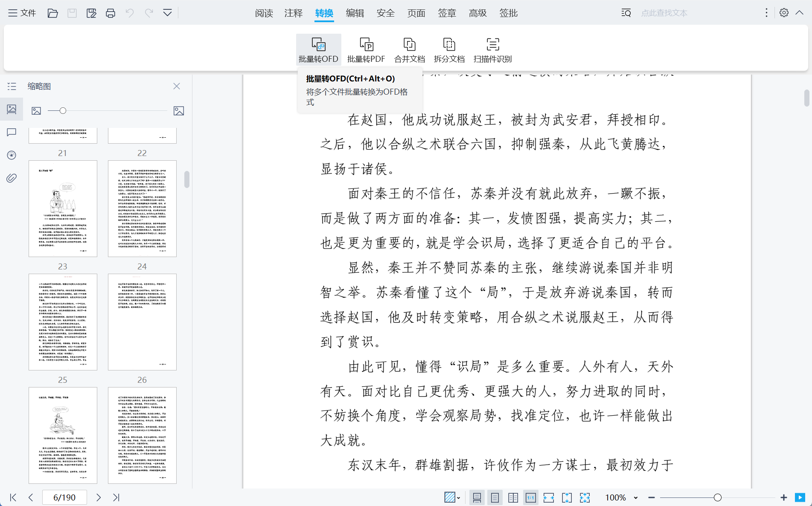Open the more options vertical dots

pyautogui.click(x=766, y=13)
